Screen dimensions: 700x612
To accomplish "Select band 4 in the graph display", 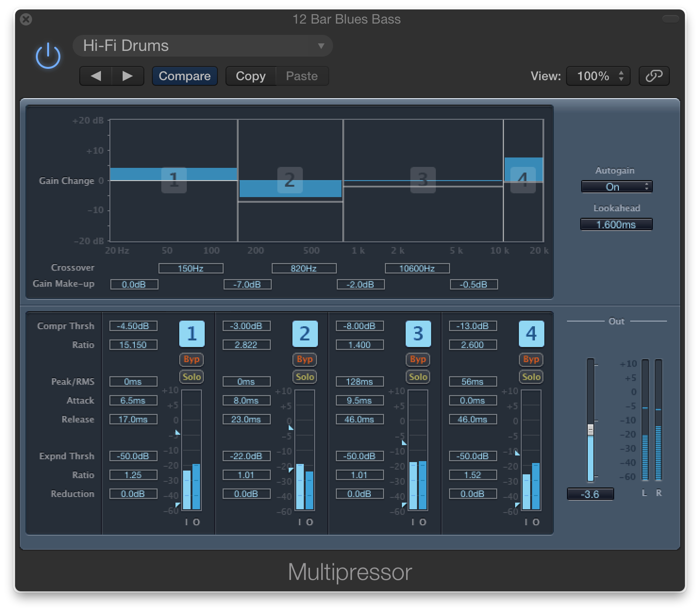I will [524, 181].
